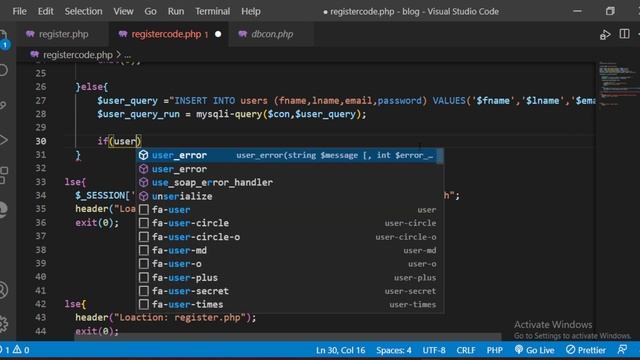Open the File menu

coord(19,11)
